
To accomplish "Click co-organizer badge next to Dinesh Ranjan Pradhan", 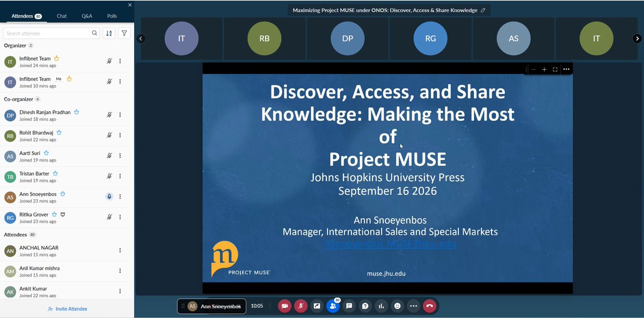I will point(77,112).
